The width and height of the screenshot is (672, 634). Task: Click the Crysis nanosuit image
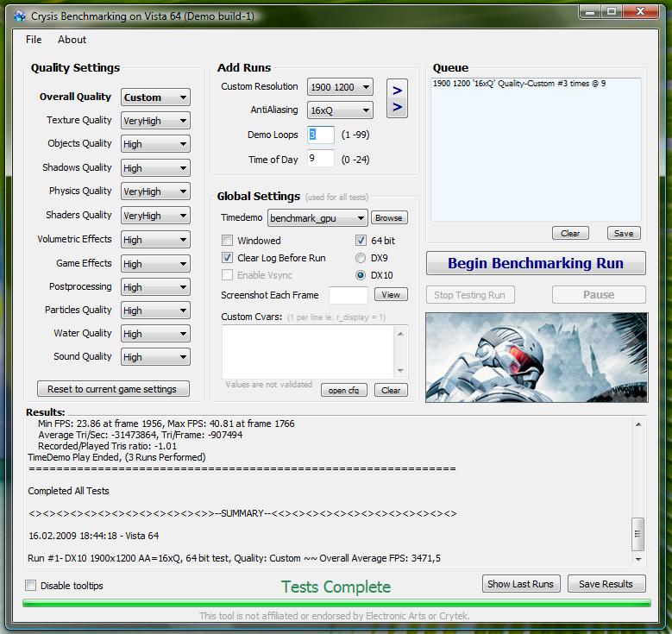coord(537,357)
